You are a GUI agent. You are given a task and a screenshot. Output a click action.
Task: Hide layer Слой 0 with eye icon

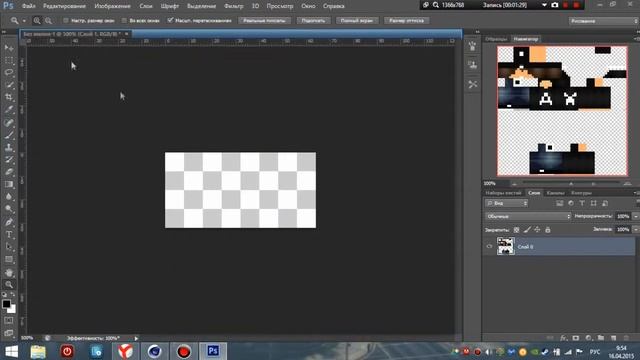coord(489,247)
